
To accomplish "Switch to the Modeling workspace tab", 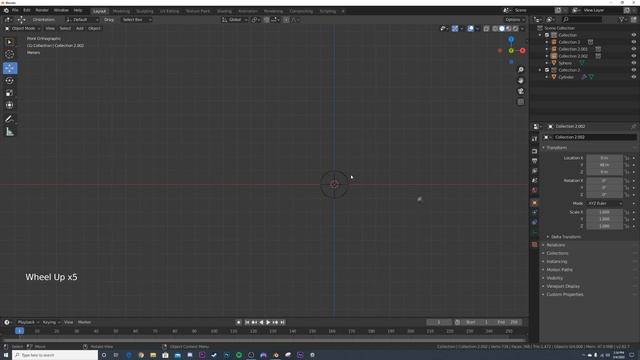I will pos(121,11).
